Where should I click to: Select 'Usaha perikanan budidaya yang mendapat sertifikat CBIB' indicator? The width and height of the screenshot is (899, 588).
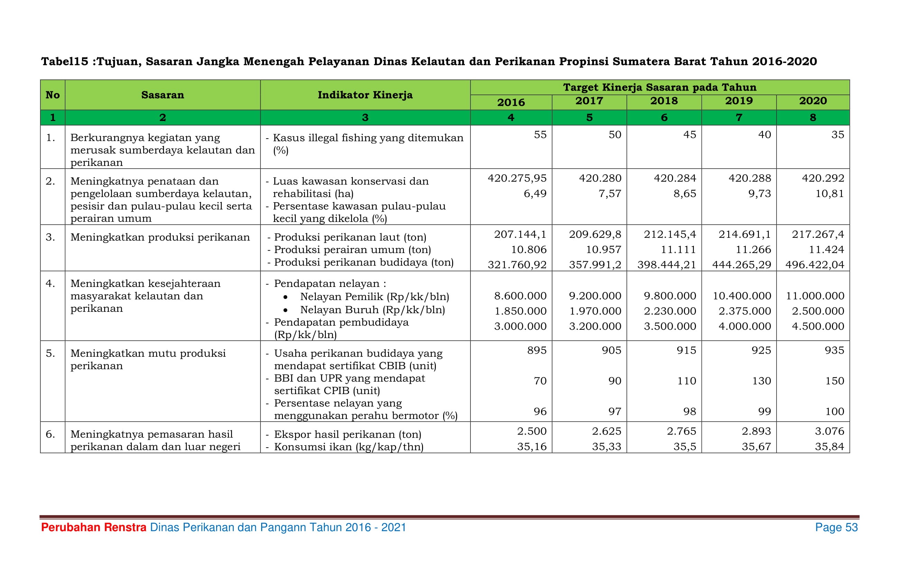click(354, 359)
